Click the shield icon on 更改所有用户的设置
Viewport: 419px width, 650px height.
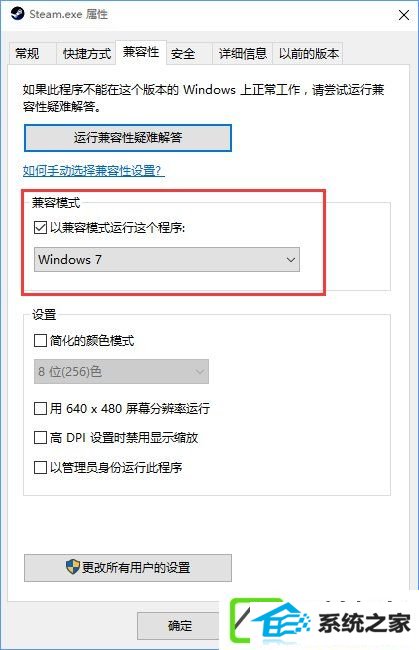tap(73, 566)
